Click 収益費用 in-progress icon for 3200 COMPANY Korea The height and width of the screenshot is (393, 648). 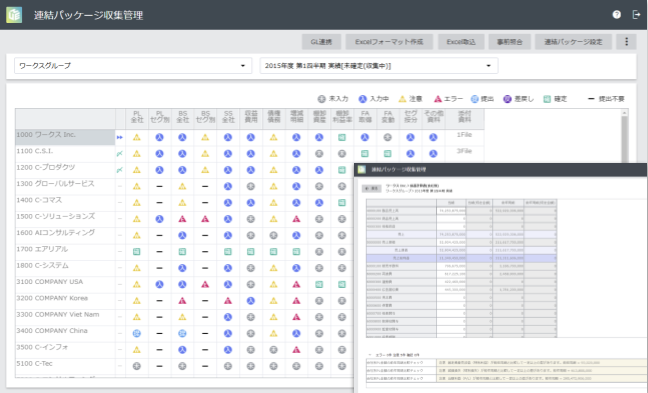[250, 301]
